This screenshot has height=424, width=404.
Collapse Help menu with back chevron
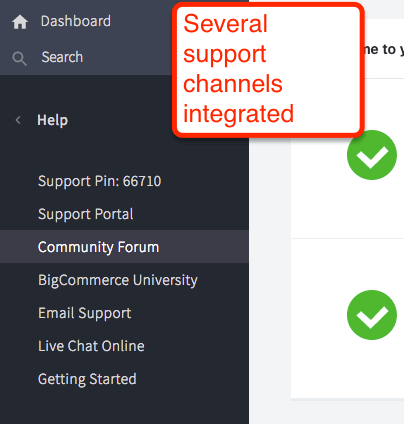(18, 120)
